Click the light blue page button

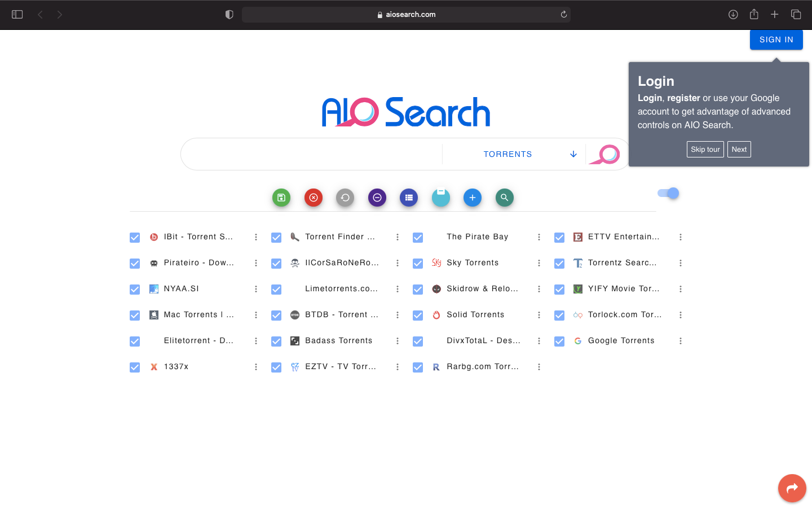[x=441, y=198]
